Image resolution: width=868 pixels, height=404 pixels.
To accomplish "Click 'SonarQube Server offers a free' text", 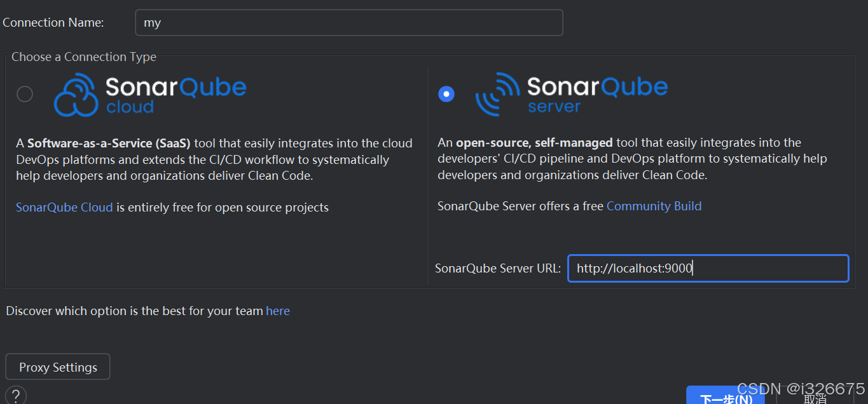I will point(520,206).
